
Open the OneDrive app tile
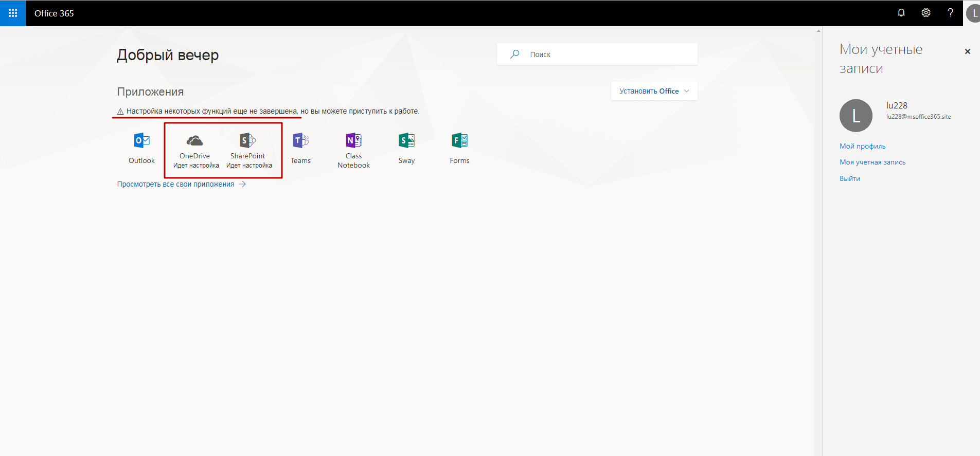195,150
